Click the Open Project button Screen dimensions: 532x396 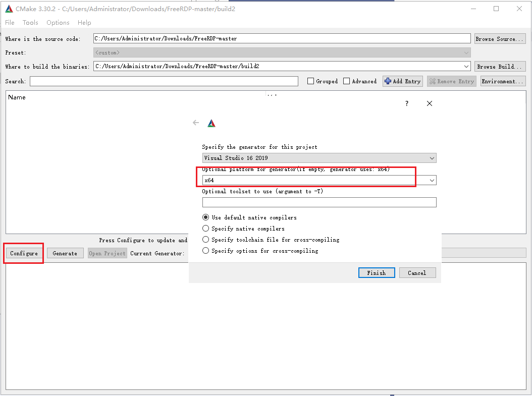coord(107,253)
